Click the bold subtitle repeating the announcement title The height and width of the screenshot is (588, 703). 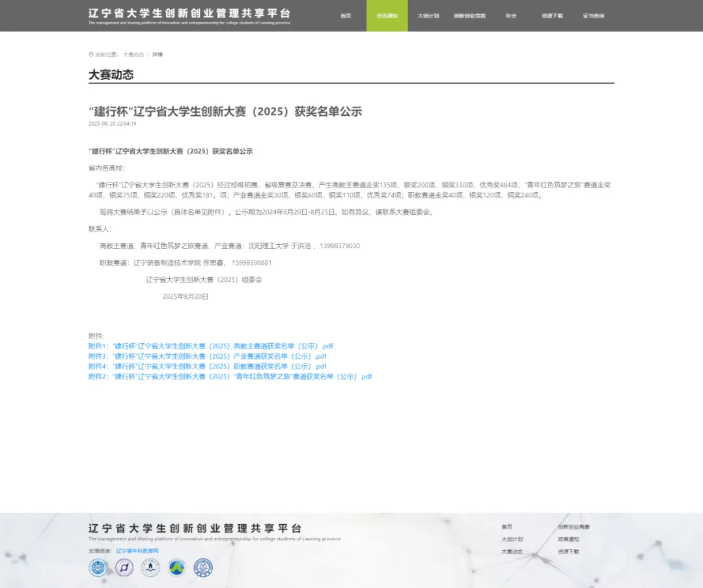171,152
